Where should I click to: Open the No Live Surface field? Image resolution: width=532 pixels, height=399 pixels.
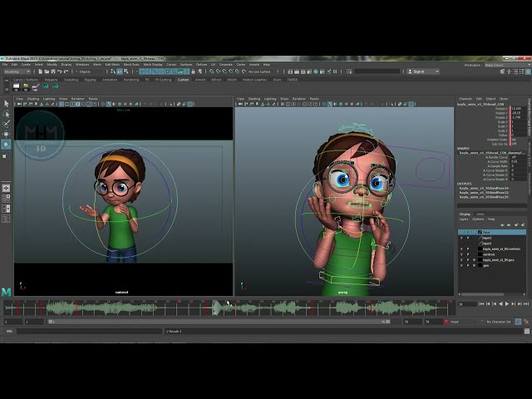click(263, 71)
